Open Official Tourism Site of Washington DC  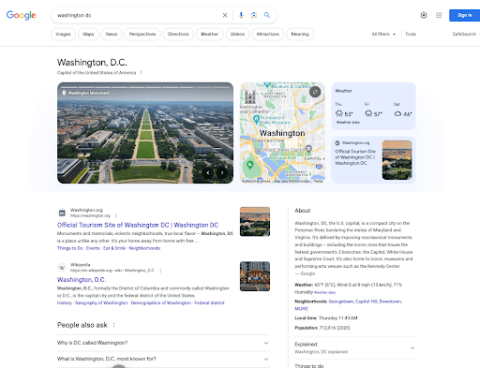point(138,225)
